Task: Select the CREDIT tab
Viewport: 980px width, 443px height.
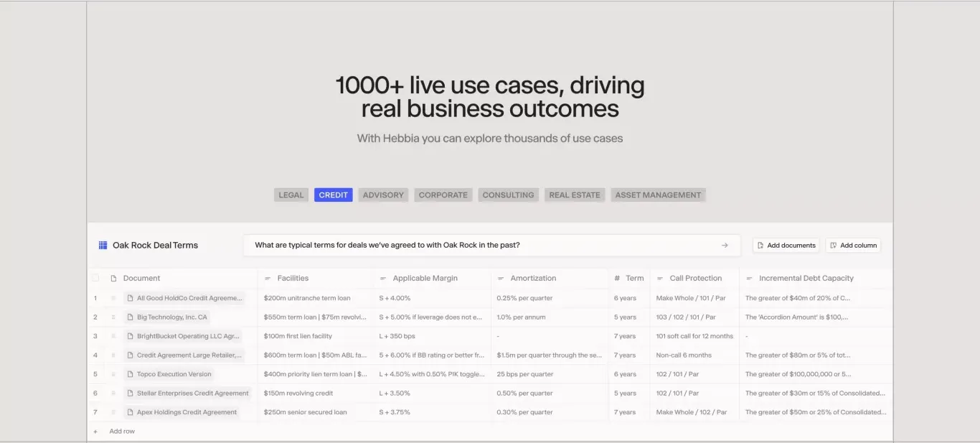Action: (334, 195)
